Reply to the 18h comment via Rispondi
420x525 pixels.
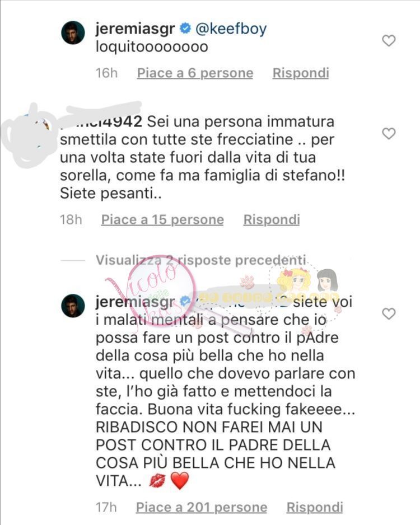[x=272, y=219]
